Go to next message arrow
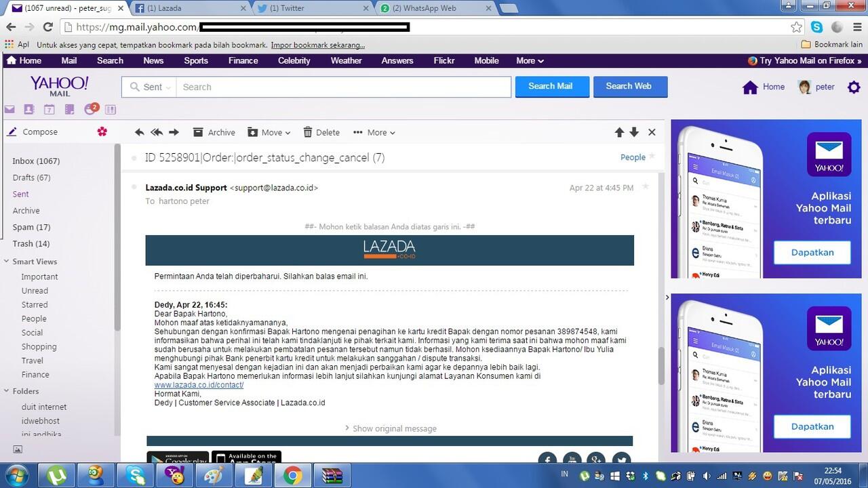The height and width of the screenshot is (488, 868). coord(634,132)
